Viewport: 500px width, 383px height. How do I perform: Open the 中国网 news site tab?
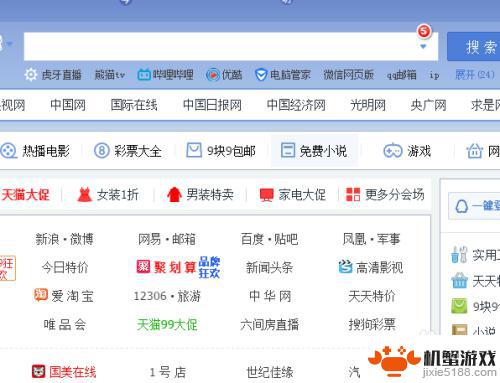(68, 105)
